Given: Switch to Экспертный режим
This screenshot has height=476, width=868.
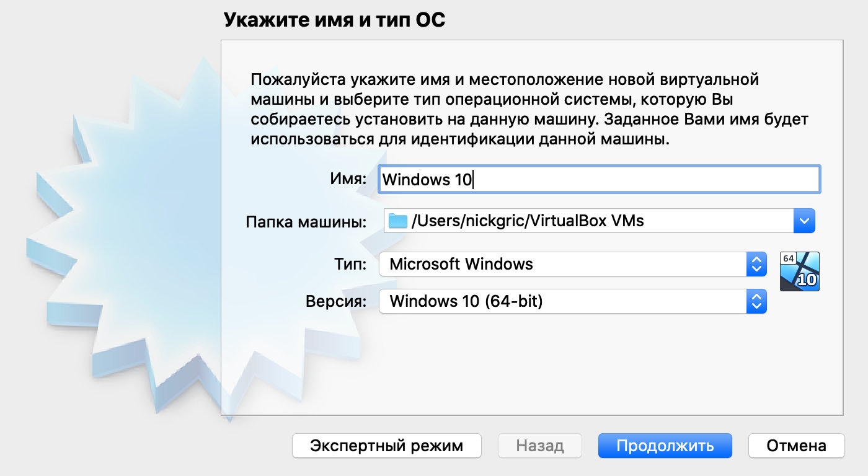Looking at the screenshot, I should pos(386,446).
